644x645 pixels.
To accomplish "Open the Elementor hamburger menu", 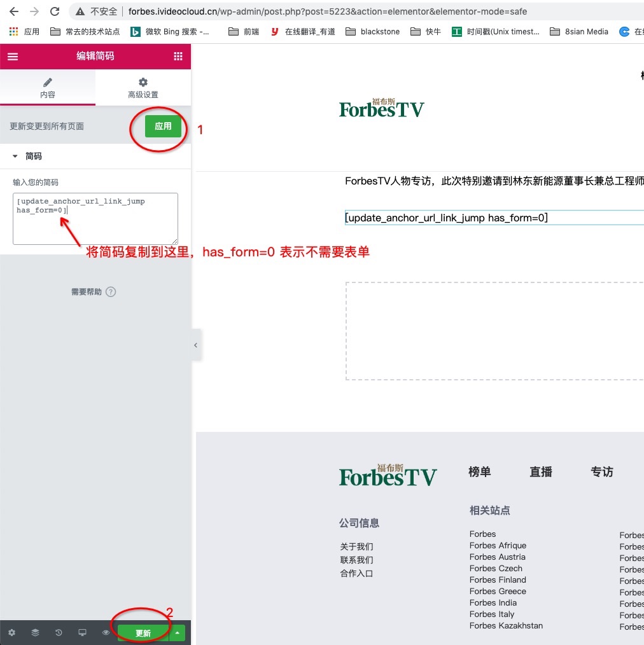I will pyautogui.click(x=13, y=56).
